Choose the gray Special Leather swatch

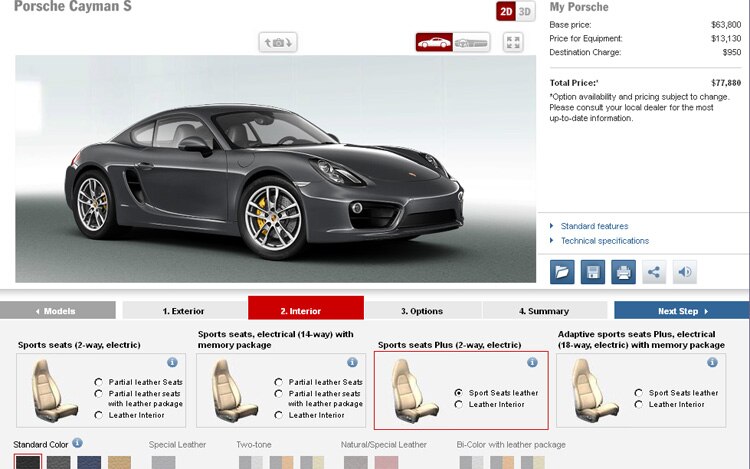164,462
